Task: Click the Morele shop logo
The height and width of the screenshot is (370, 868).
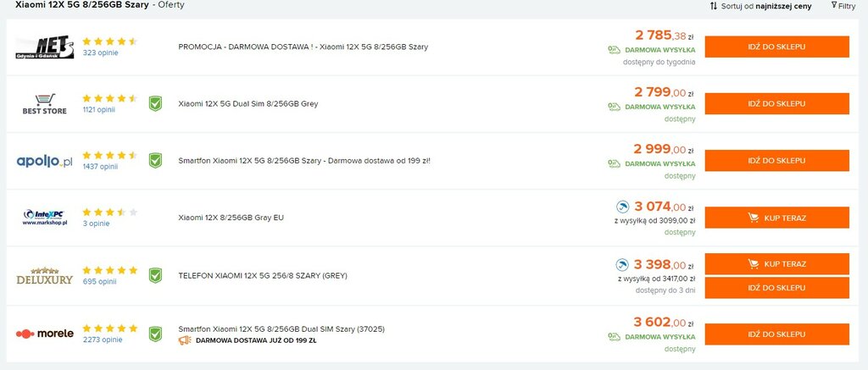Action: [x=44, y=334]
